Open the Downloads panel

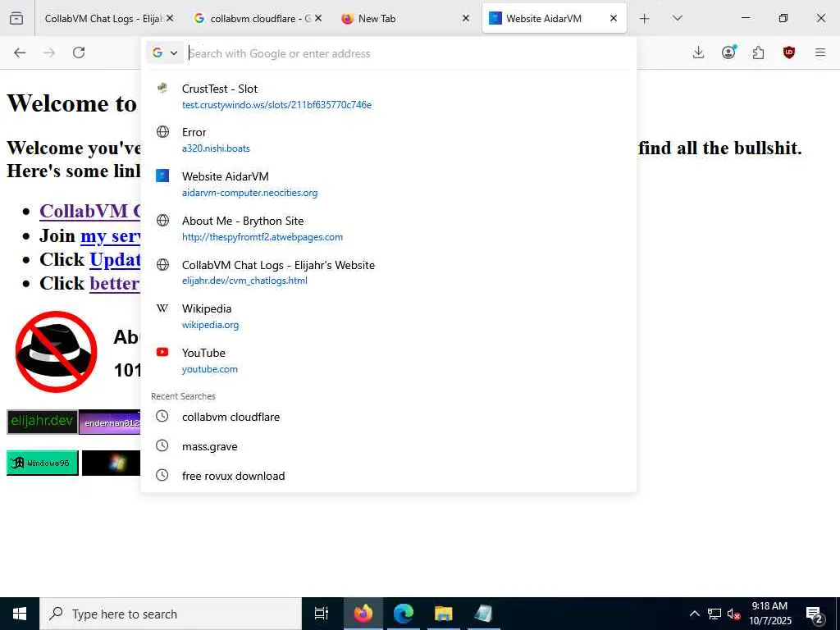(x=698, y=52)
